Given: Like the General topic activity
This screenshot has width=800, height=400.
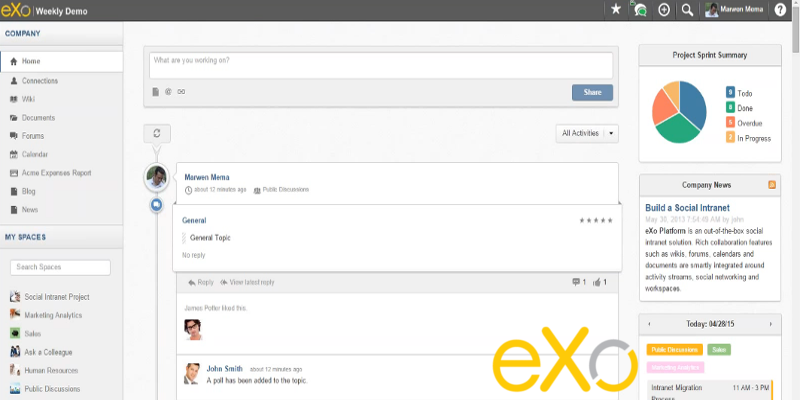Looking at the screenshot, I should pyautogui.click(x=598, y=283).
